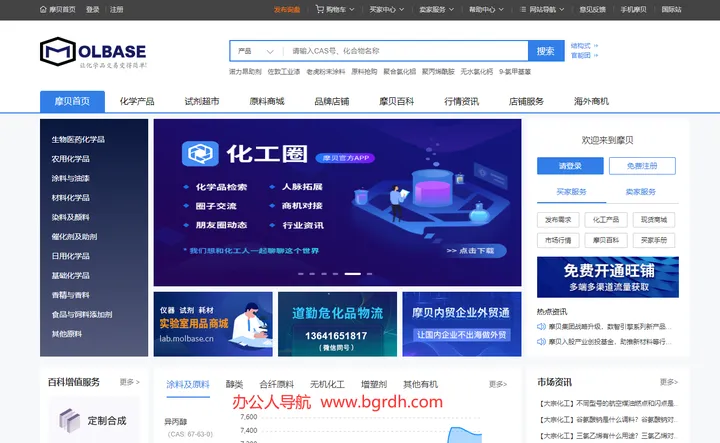Select 材料化学品 category in sidebar
The height and width of the screenshot is (443, 720).
coord(70,198)
